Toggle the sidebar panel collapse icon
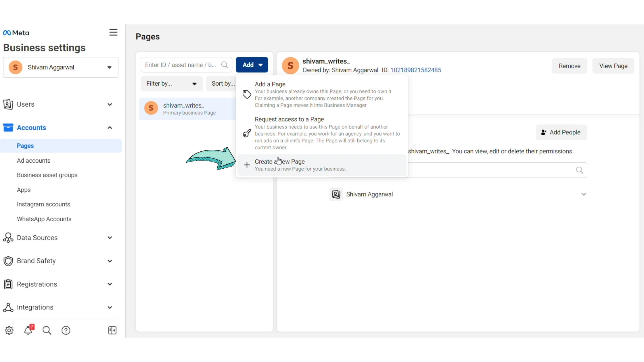 [112, 330]
